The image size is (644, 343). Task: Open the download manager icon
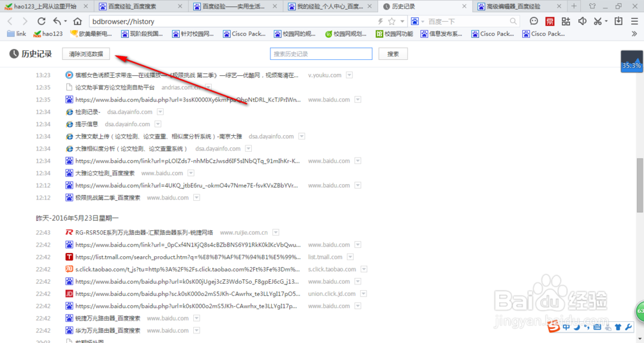[618, 21]
